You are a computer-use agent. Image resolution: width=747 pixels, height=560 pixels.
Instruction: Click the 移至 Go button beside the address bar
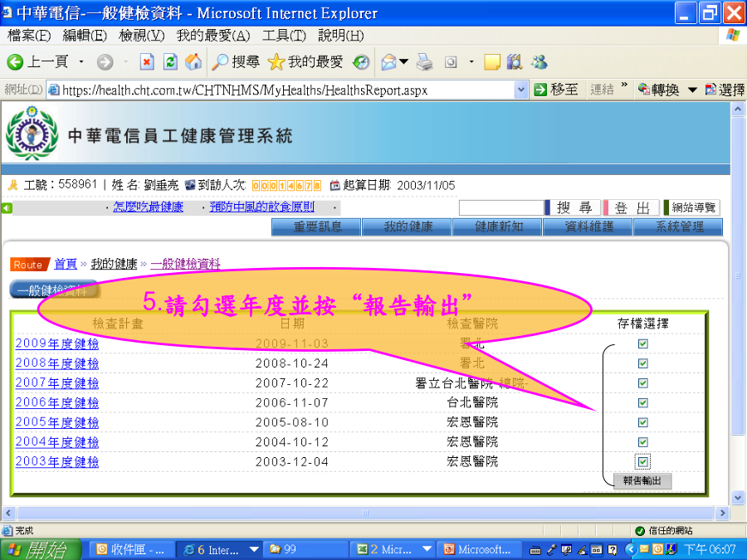pos(555,90)
